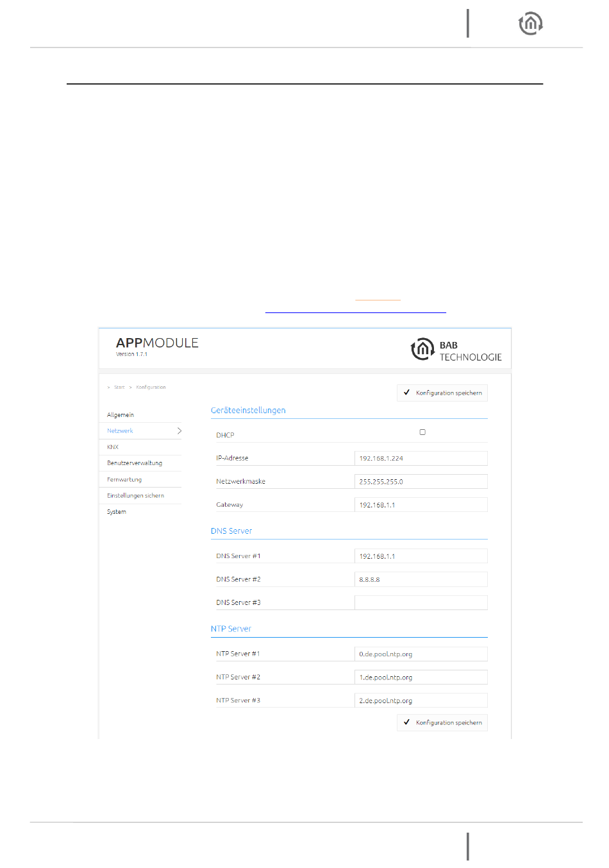Click into the IP-Adresse field

pos(421,458)
